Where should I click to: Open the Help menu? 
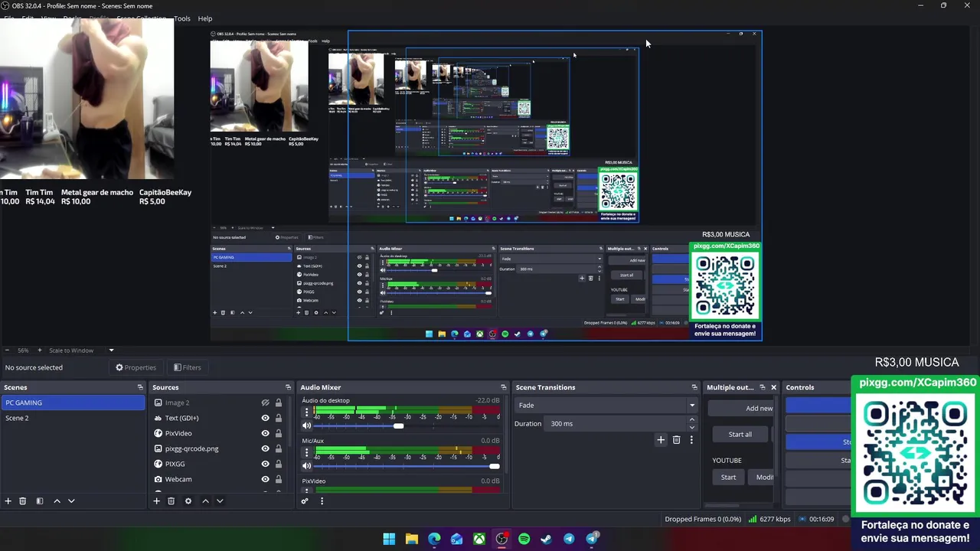(x=205, y=18)
